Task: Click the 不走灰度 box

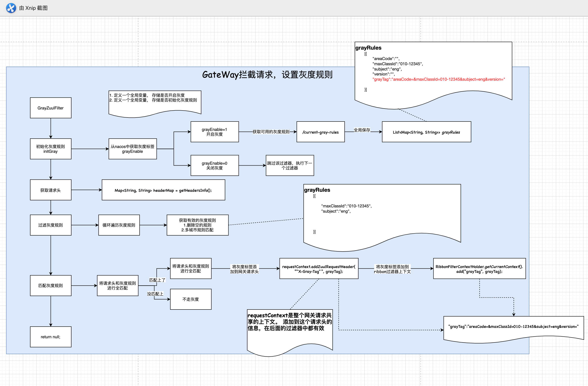Action: click(x=190, y=299)
